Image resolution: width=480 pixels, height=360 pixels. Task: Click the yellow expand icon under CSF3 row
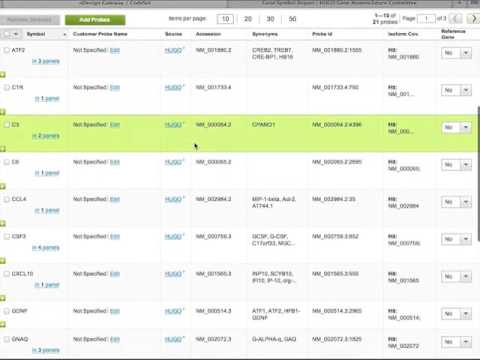click(3, 261)
